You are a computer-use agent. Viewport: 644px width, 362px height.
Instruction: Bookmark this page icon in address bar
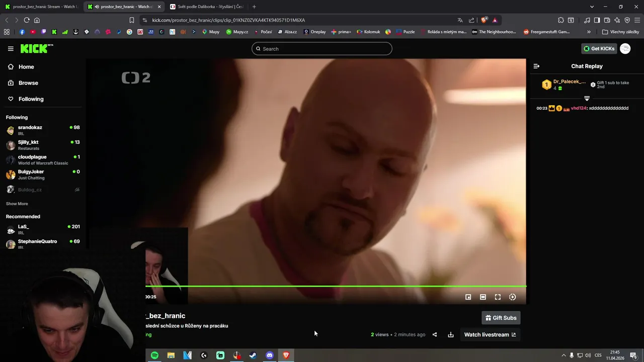pyautogui.click(x=132, y=20)
